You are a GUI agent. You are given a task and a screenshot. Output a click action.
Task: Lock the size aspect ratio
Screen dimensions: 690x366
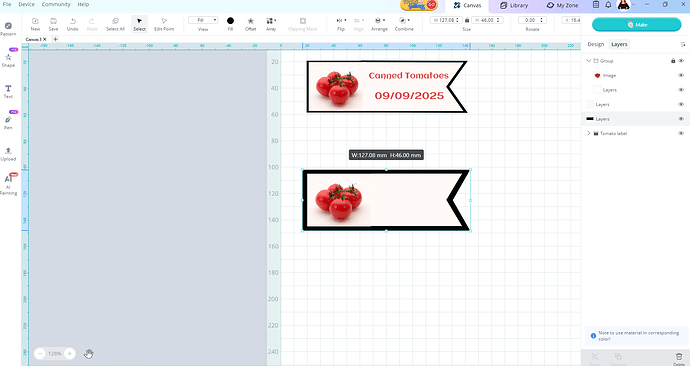click(467, 20)
